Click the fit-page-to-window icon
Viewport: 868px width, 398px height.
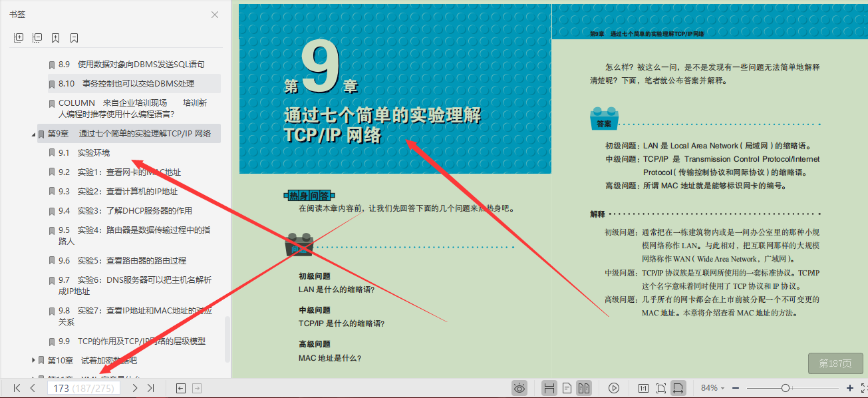coord(661,387)
